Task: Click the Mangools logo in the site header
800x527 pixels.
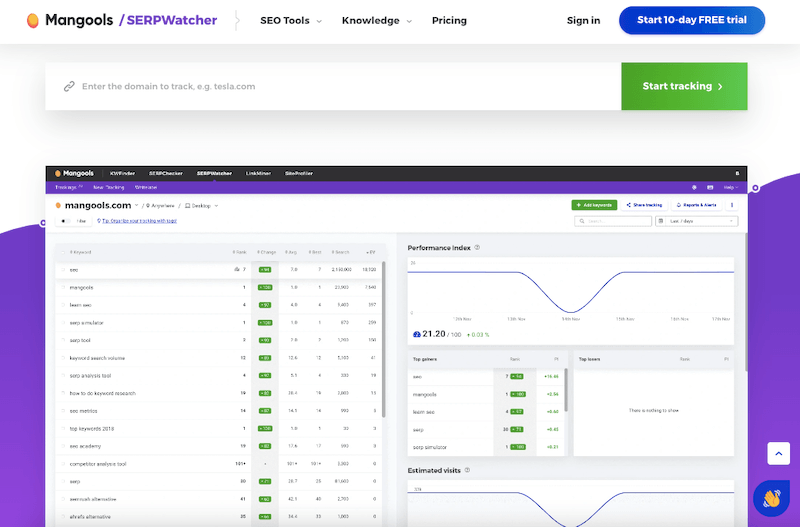Action: 70,20
